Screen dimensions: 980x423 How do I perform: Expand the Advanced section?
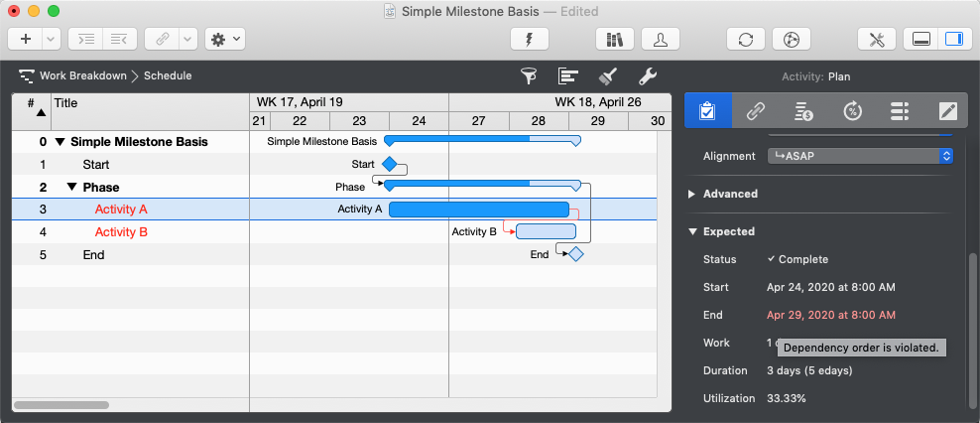click(x=692, y=195)
